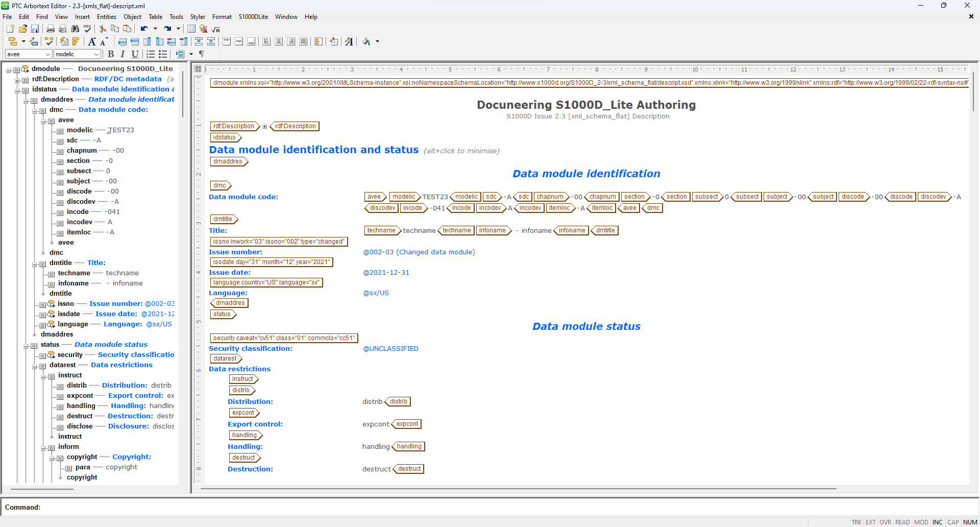Toggle bold formatting
Screen dimensions: 980x527
click(111, 54)
